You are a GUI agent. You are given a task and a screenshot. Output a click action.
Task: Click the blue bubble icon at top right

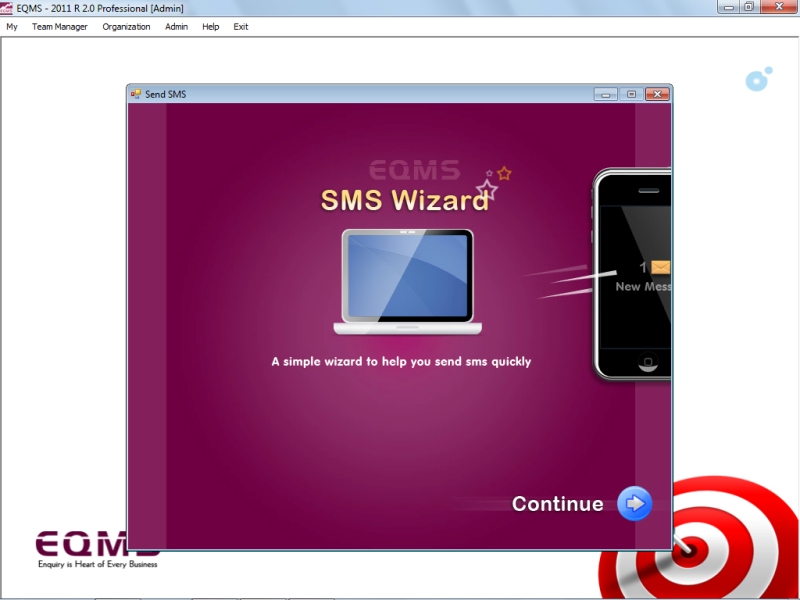click(x=758, y=80)
